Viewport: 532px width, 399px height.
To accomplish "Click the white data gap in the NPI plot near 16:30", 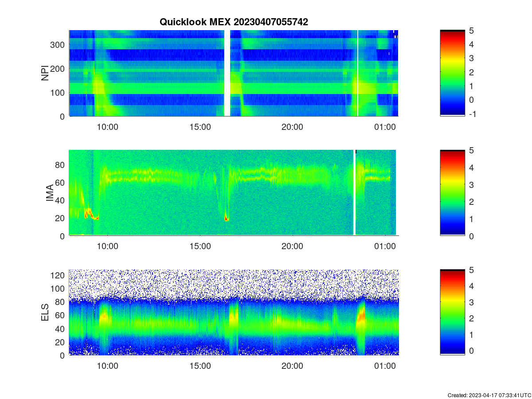I will (227, 73).
